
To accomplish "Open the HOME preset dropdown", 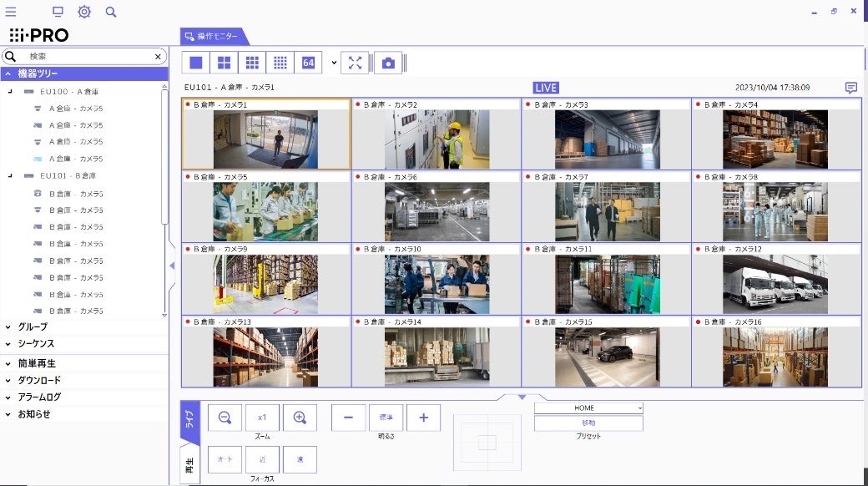I will click(588, 408).
